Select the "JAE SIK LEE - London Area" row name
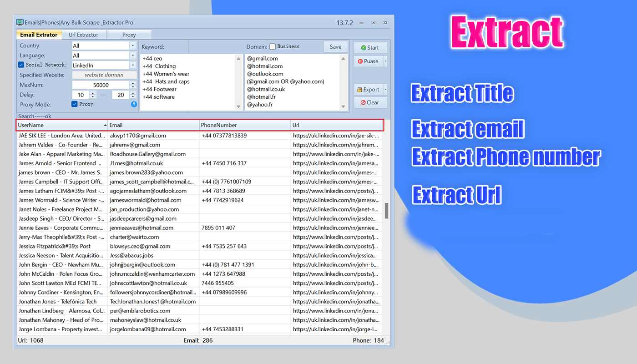The image size is (637, 364). (62, 136)
